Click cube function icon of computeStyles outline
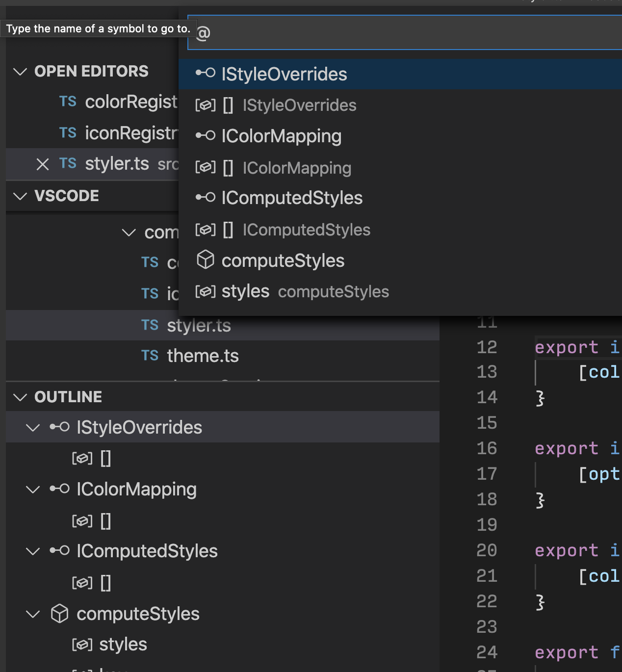This screenshot has width=622, height=672. 59,614
